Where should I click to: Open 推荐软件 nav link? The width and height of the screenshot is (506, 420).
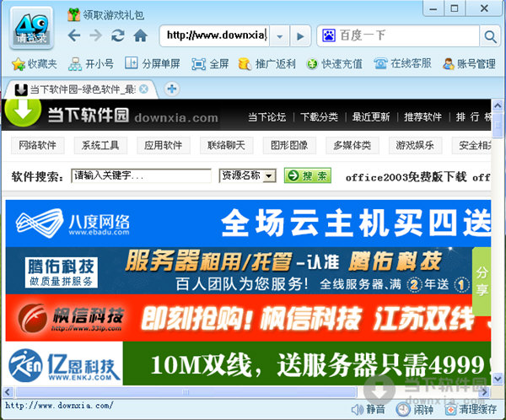tap(423, 117)
